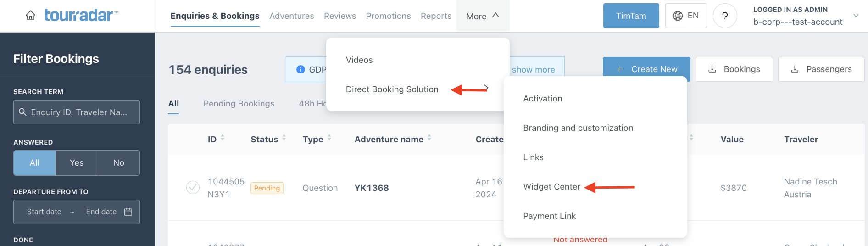The width and height of the screenshot is (868, 246).
Task: Click the Start date field
Action: tap(44, 212)
